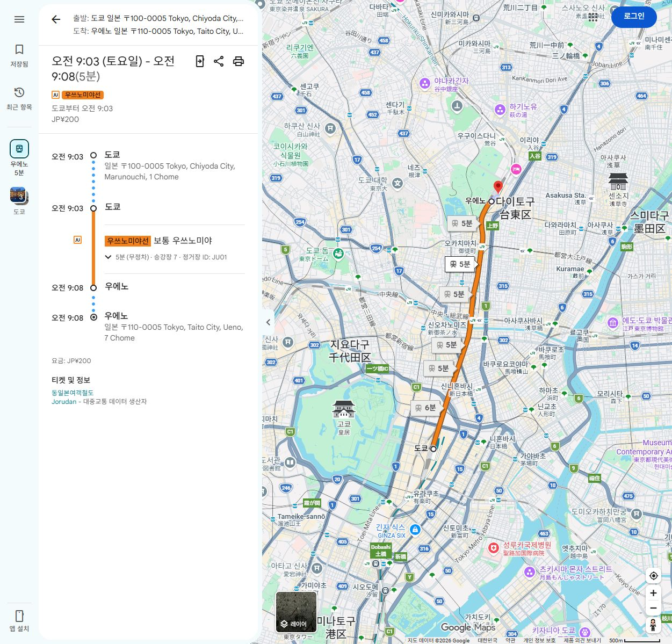Open the Google apps grid icon

point(593,17)
